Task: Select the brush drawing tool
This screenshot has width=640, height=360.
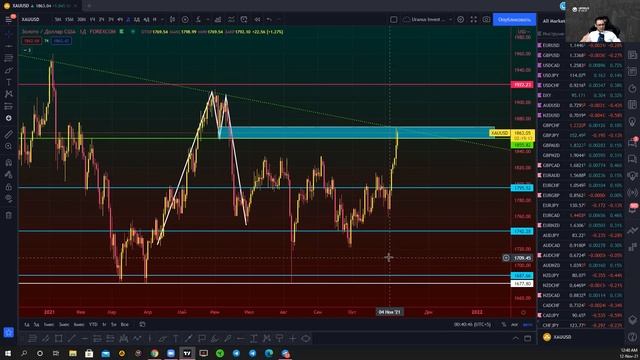Action: (9, 70)
